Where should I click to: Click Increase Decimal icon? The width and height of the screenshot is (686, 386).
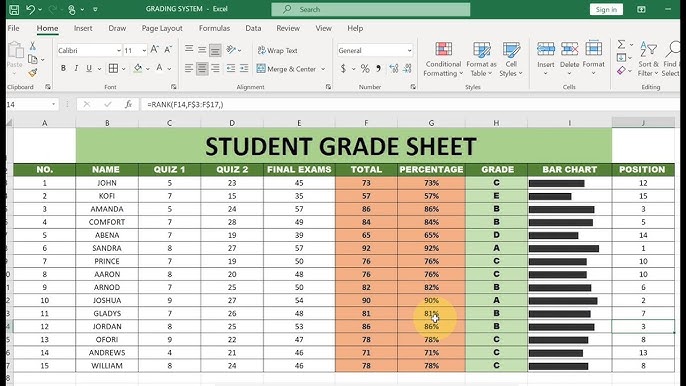point(394,68)
